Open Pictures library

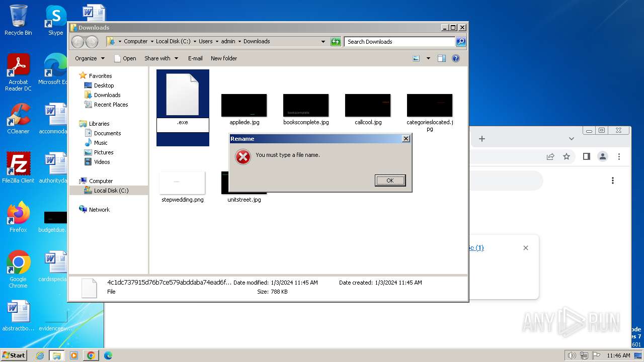coord(104,152)
